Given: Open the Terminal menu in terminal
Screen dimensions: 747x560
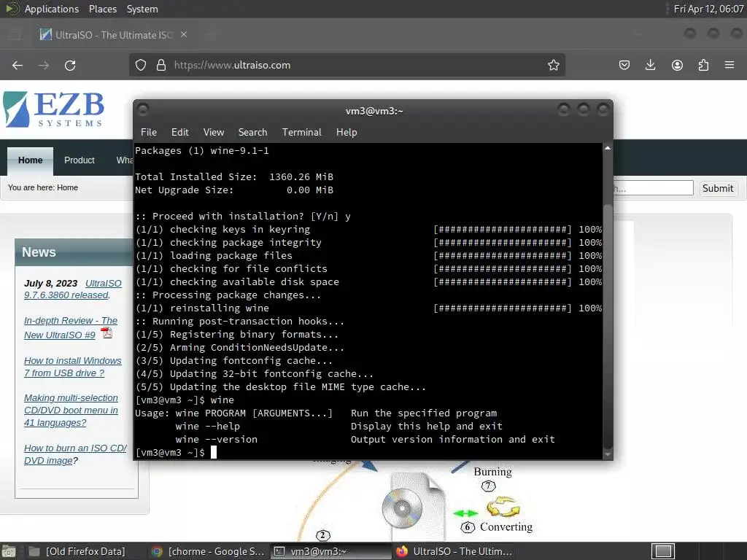Looking at the screenshot, I should pos(301,133).
